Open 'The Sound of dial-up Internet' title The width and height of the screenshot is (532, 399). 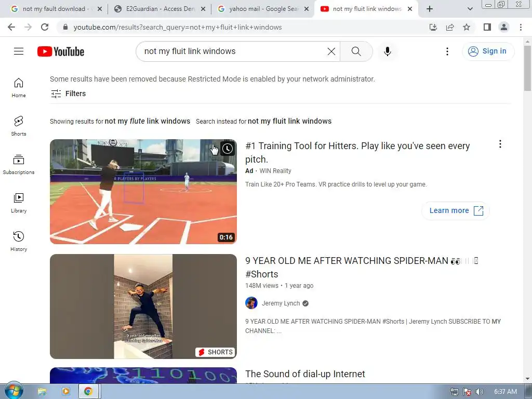[305, 374]
